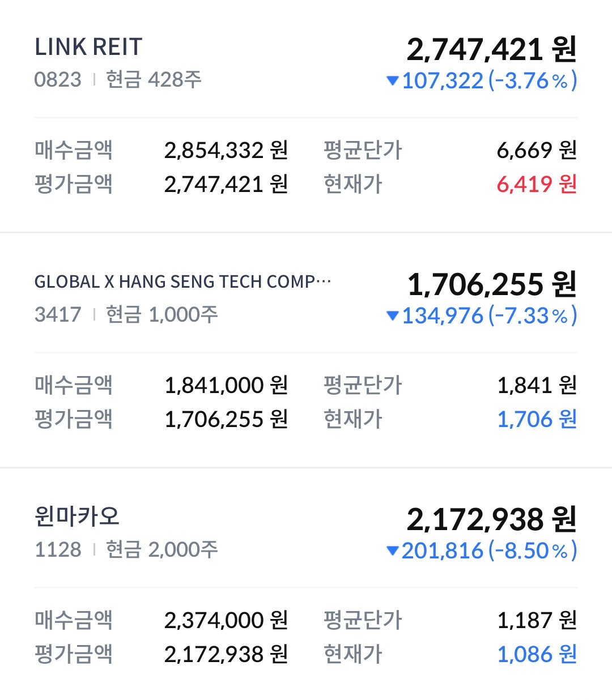Click the blue down triangle beside LINK REIT's 107,322 loss

[392, 81]
